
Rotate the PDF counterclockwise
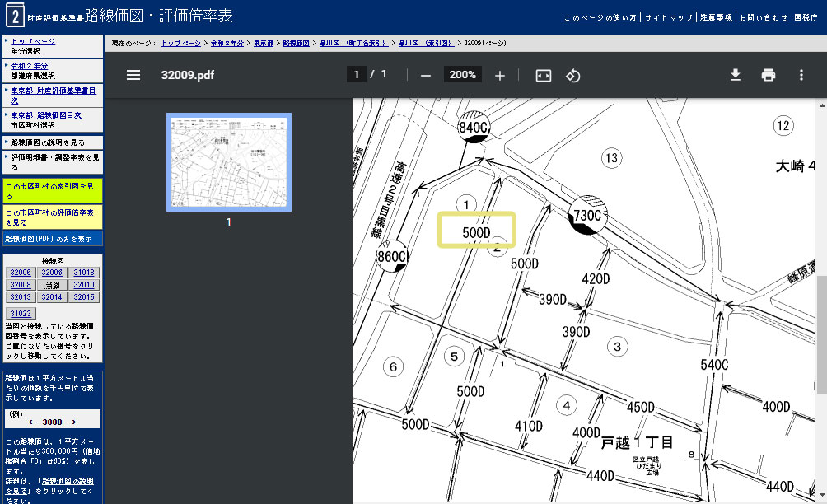click(573, 75)
